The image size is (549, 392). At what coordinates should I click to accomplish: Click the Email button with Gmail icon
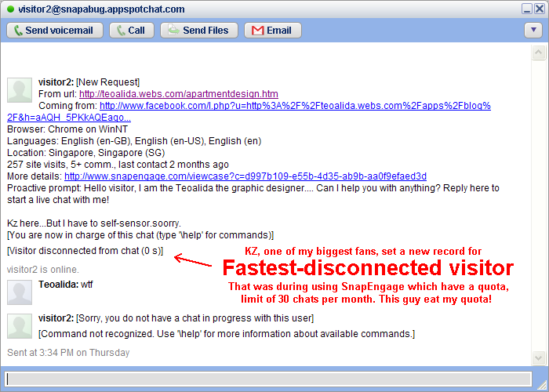coord(273,30)
